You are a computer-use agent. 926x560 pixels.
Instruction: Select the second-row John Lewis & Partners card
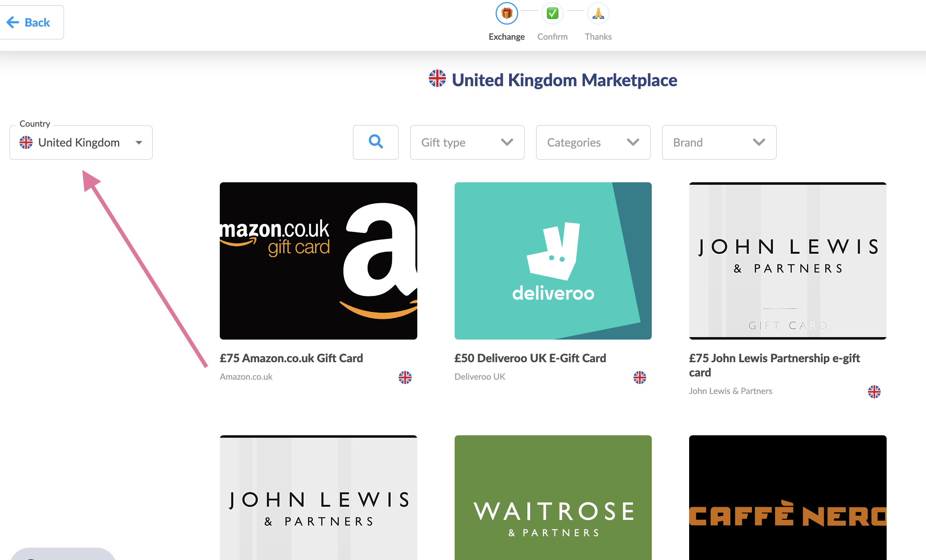[318, 498]
